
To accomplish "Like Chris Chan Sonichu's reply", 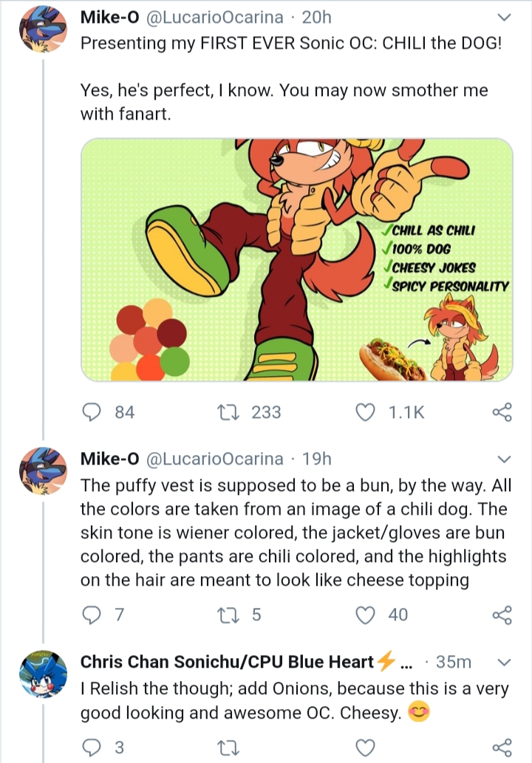I will [x=365, y=747].
